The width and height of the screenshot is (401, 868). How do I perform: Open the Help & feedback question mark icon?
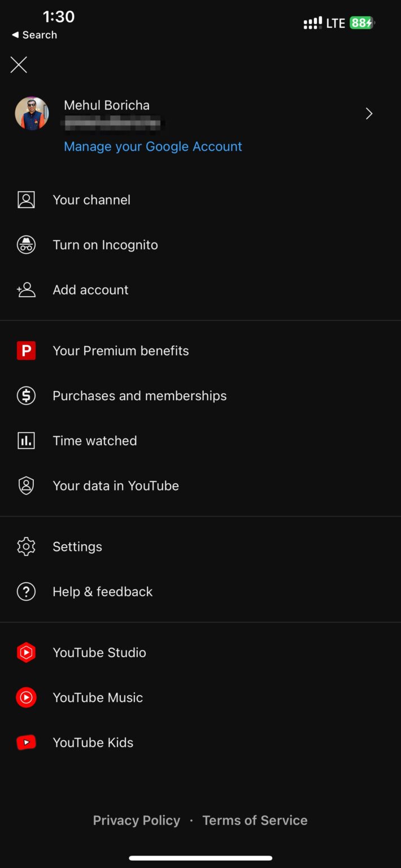[x=26, y=591]
